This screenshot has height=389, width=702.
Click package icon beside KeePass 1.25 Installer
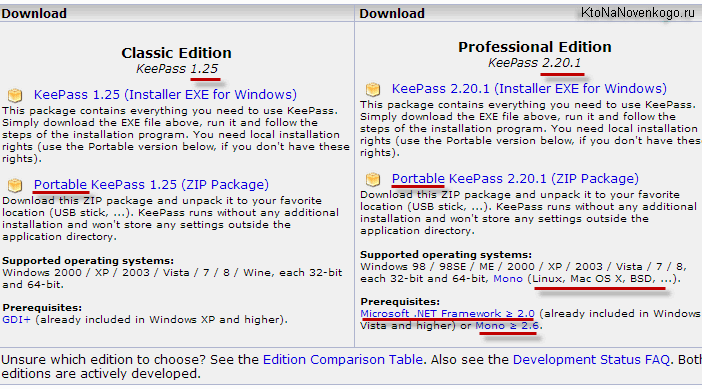(x=15, y=95)
